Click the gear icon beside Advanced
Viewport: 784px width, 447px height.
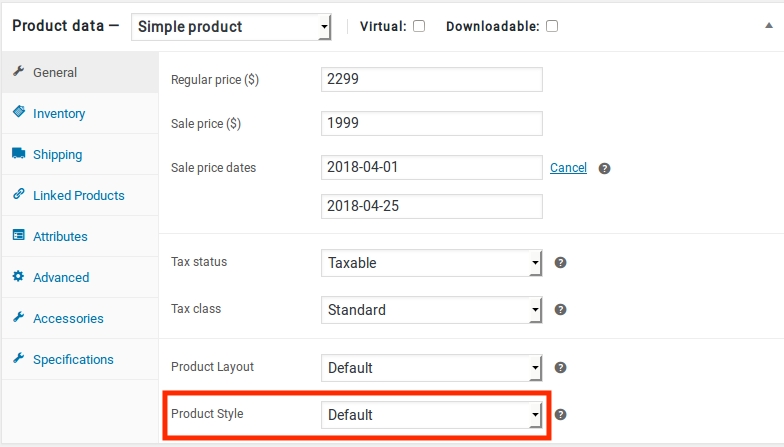(18, 277)
